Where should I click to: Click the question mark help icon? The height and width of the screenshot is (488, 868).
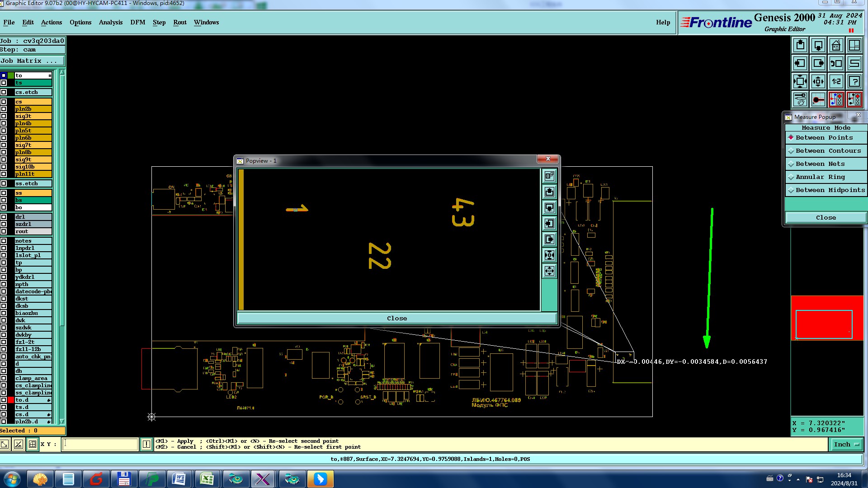(854, 82)
